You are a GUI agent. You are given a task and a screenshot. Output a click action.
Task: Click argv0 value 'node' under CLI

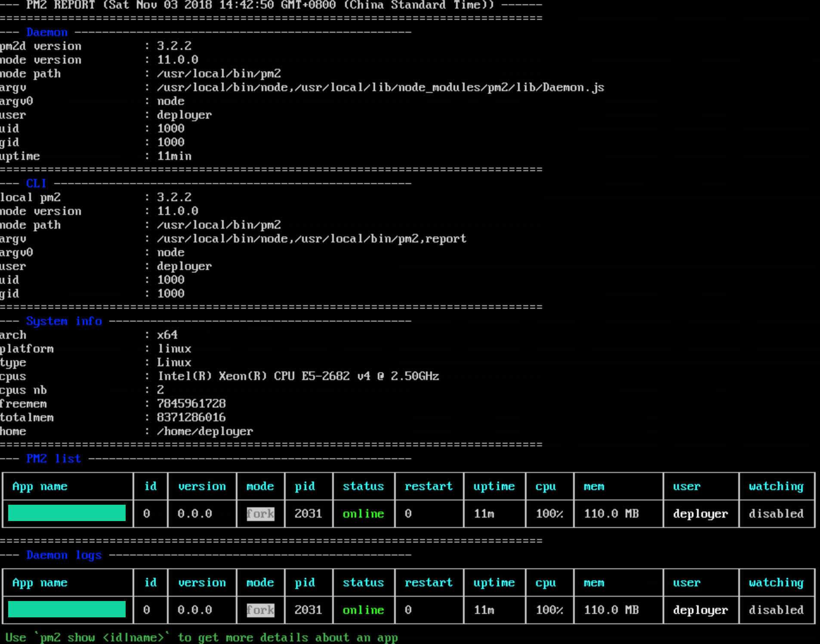pos(170,252)
